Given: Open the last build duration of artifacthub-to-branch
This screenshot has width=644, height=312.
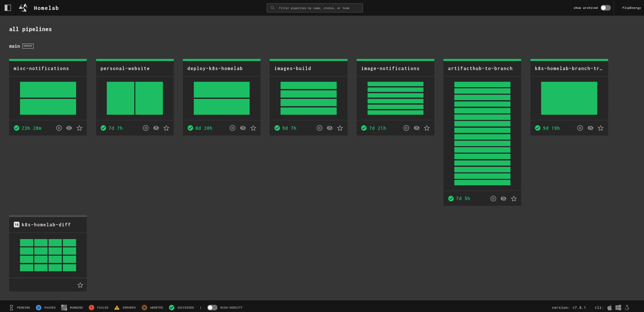Looking at the screenshot, I should [x=463, y=198].
